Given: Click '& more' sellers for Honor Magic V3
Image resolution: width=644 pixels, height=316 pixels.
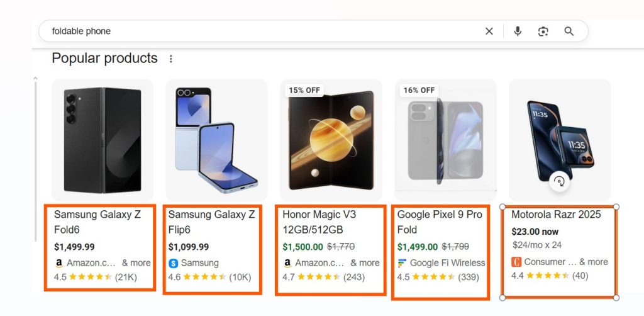Looking at the screenshot, I should click(365, 262).
